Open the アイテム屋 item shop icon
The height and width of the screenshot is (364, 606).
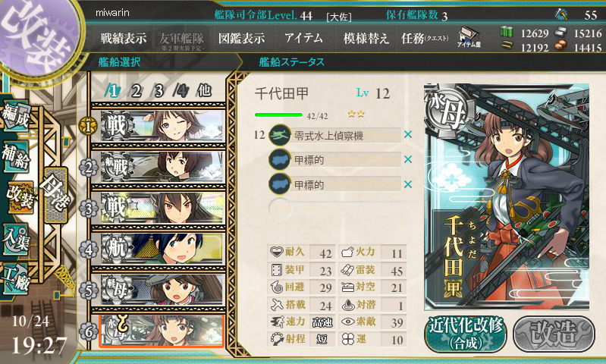469,37
